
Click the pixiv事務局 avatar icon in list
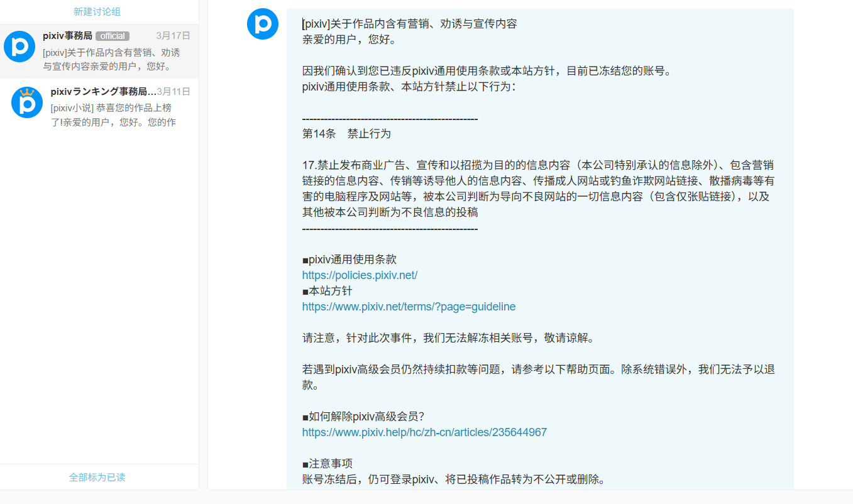[19, 47]
